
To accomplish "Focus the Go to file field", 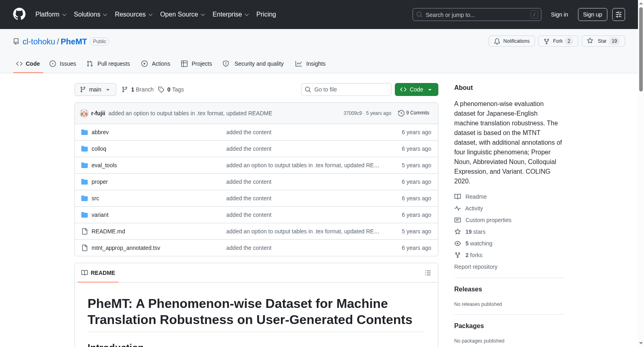I will coord(346,89).
